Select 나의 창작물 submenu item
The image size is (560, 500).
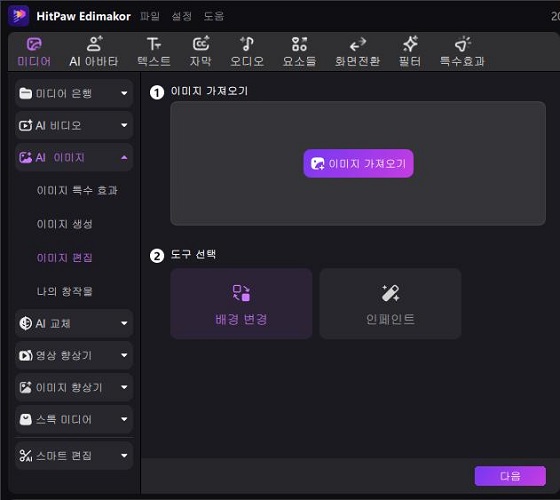[x=65, y=291]
